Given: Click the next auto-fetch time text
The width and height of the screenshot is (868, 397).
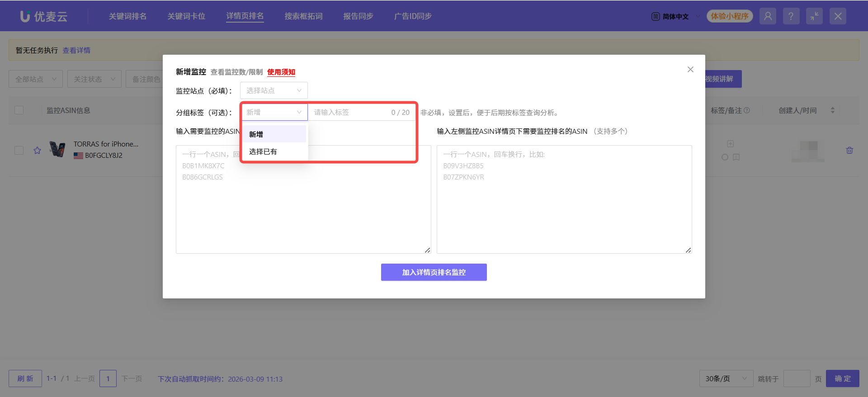Looking at the screenshot, I should [x=220, y=379].
